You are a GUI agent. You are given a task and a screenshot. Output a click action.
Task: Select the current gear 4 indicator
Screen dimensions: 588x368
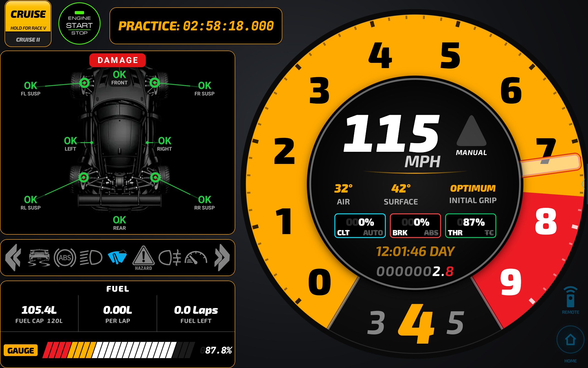416,323
